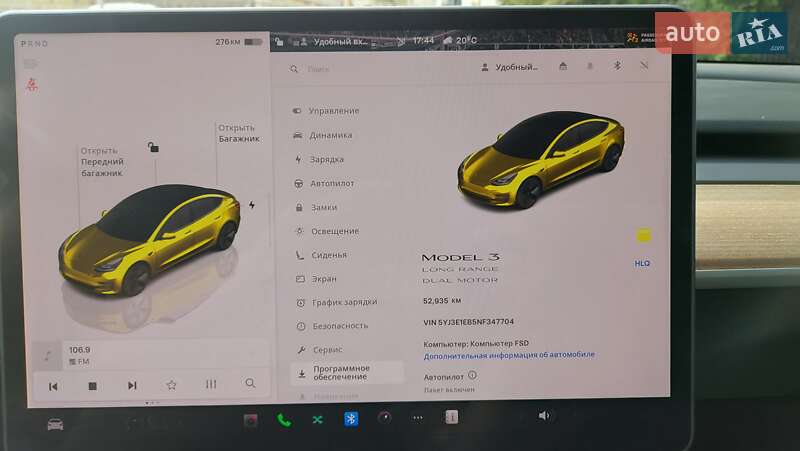
Task: Open the audio equalizer icon
Action: point(211,384)
